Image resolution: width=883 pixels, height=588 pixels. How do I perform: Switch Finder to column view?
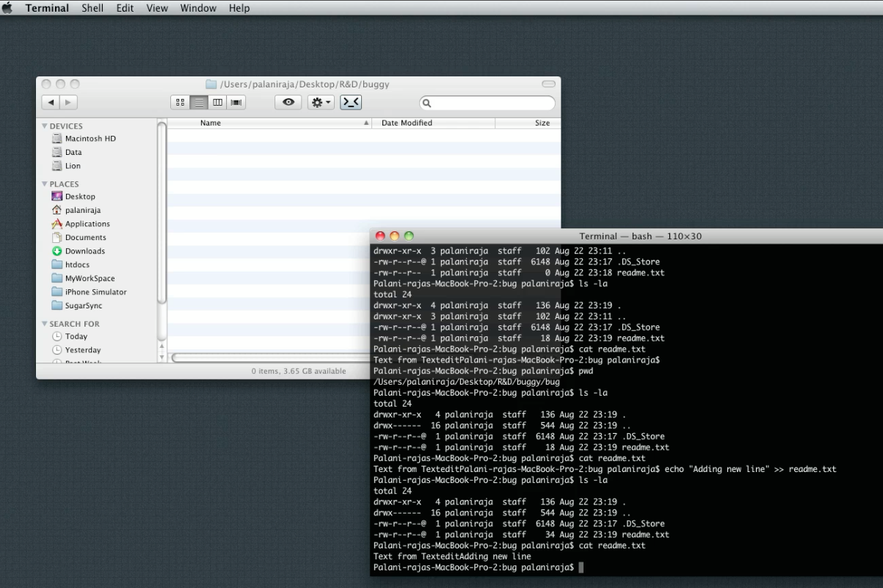[217, 104]
